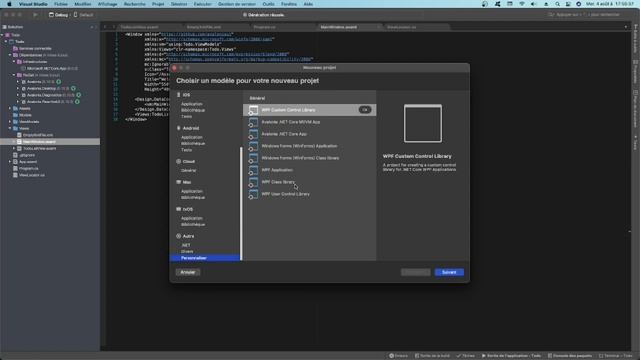
Task: Click the Run (play) button in the toolbar
Action: click(36, 15)
